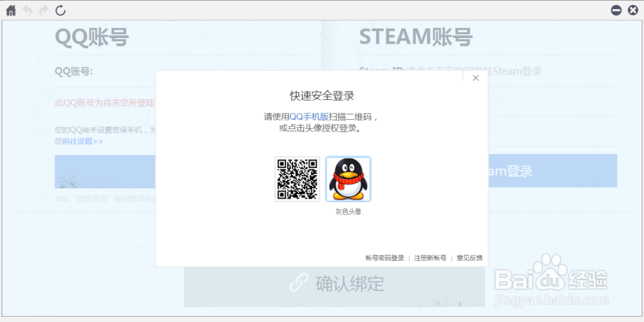
Task: Switch to 帐号密码登录
Action: (x=385, y=258)
